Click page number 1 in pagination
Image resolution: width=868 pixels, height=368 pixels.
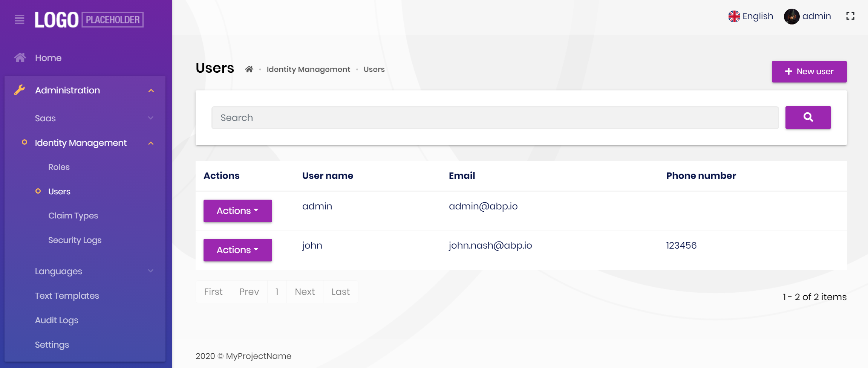click(x=277, y=291)
